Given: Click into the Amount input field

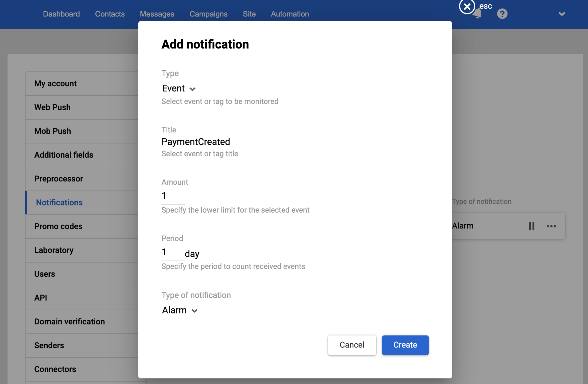Looking at the screenshot, I should 173,196.
